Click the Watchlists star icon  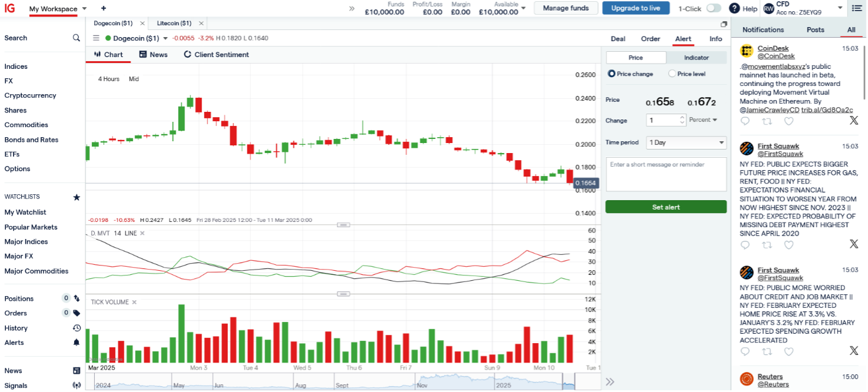point(77,197)
